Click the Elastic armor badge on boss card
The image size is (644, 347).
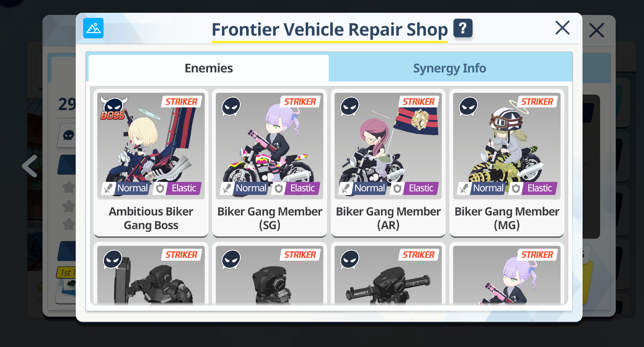[x=177, y=188]
